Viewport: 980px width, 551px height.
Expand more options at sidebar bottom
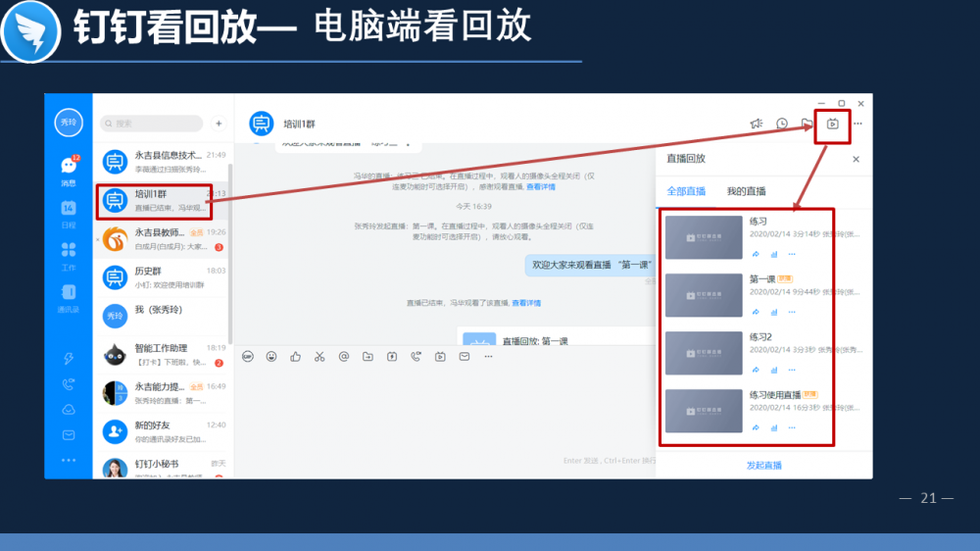pyautogui.click(x=69, y=460)
